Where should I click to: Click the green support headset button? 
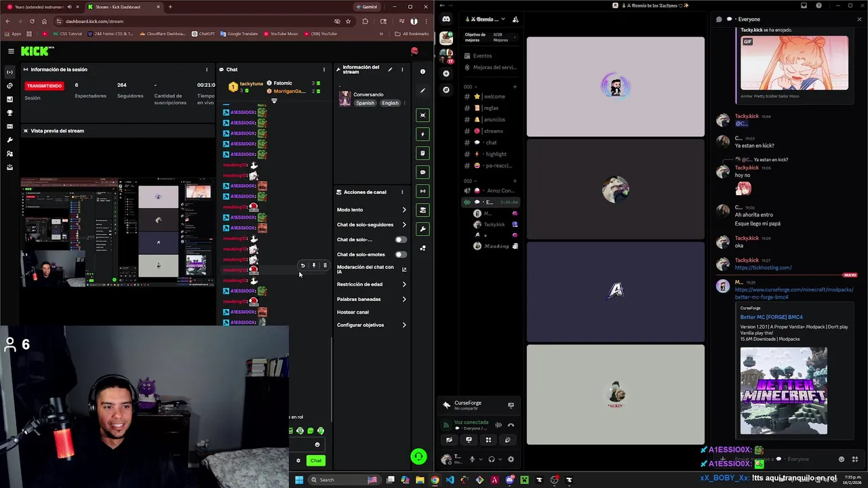point(419,457)
